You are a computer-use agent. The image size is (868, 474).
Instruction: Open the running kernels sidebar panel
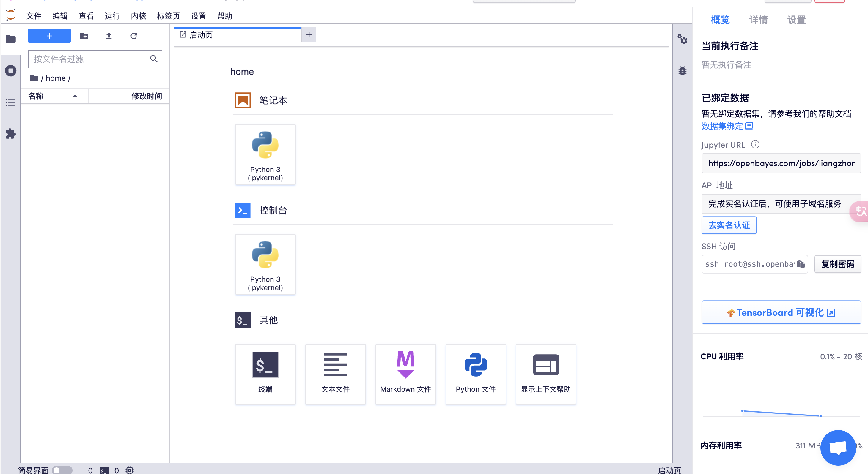tap(11, 71)
